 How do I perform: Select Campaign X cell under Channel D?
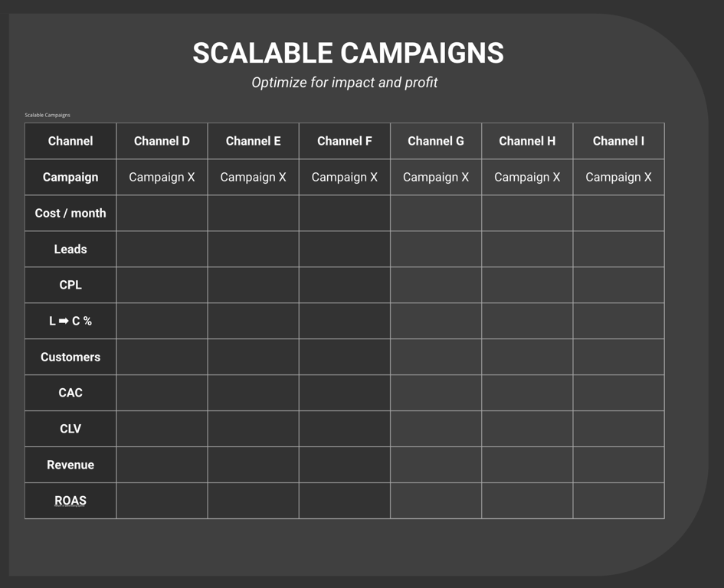point(162,177)
